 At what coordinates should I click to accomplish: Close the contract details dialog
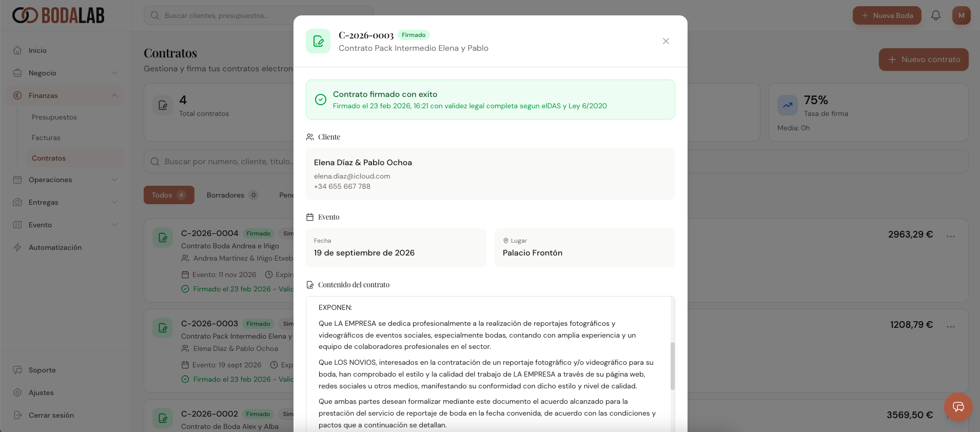[665, 41]
